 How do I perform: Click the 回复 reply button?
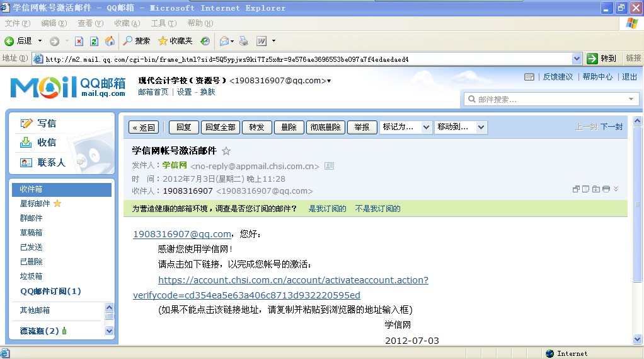[x=184, y=127]
